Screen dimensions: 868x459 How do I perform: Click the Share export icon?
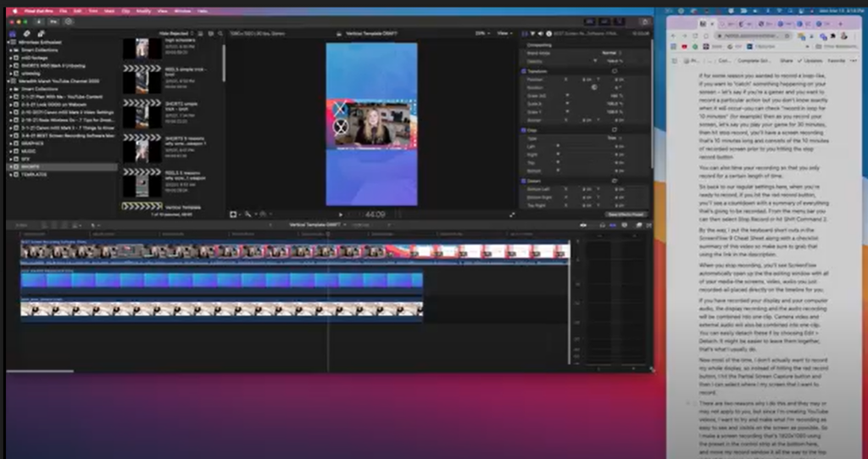pos(645,21)
